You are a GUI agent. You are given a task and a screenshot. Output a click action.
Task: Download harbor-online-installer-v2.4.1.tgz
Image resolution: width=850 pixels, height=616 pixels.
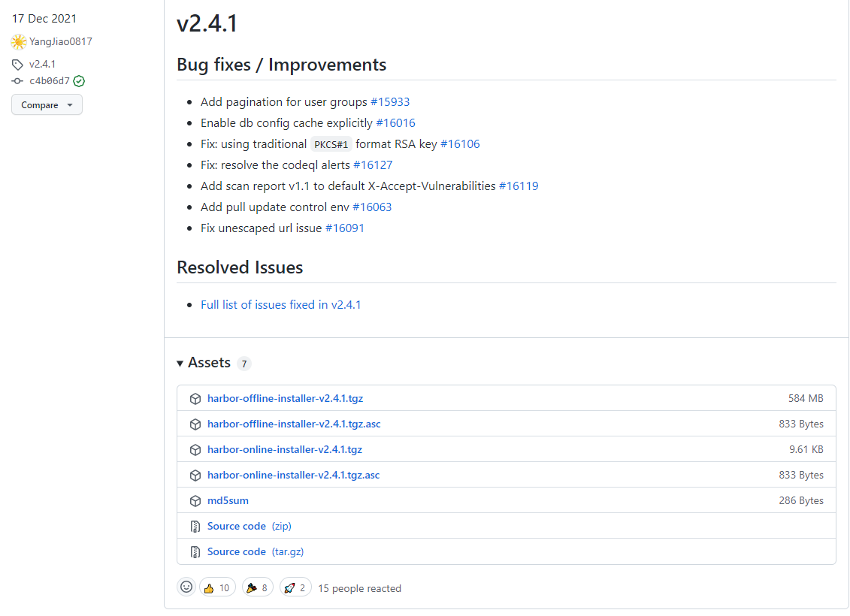tap(285, 450)
